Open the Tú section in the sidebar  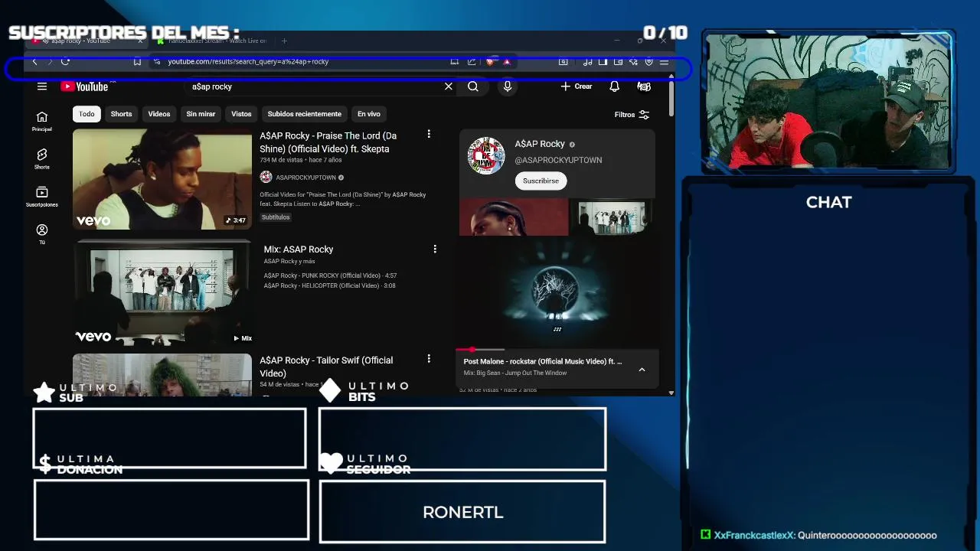42,234
